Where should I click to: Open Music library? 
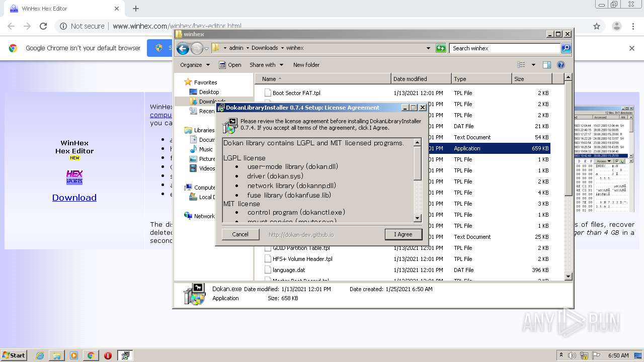click(x=206, y=149)
